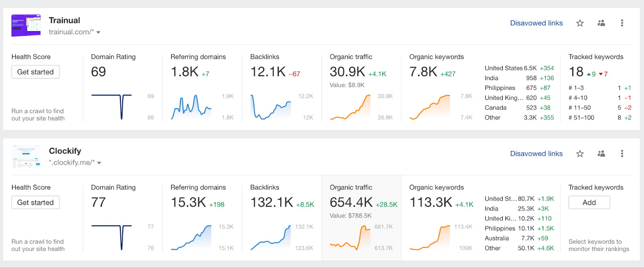644x267 pixels.
Task: Expand the *.clockify.me/* scope dropdown
Action: tap(99, 163)
